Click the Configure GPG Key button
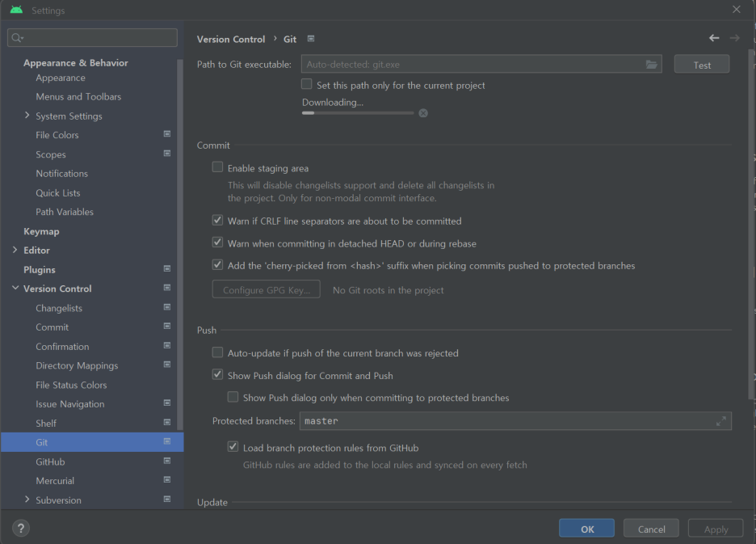The image size is (756, 544). (x=267, y=289)
